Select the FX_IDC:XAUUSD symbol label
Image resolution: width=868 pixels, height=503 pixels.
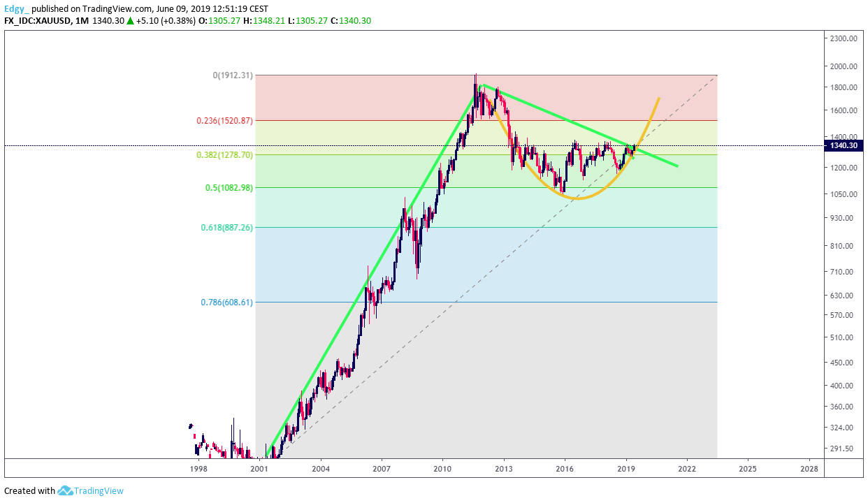coord(36,21)
